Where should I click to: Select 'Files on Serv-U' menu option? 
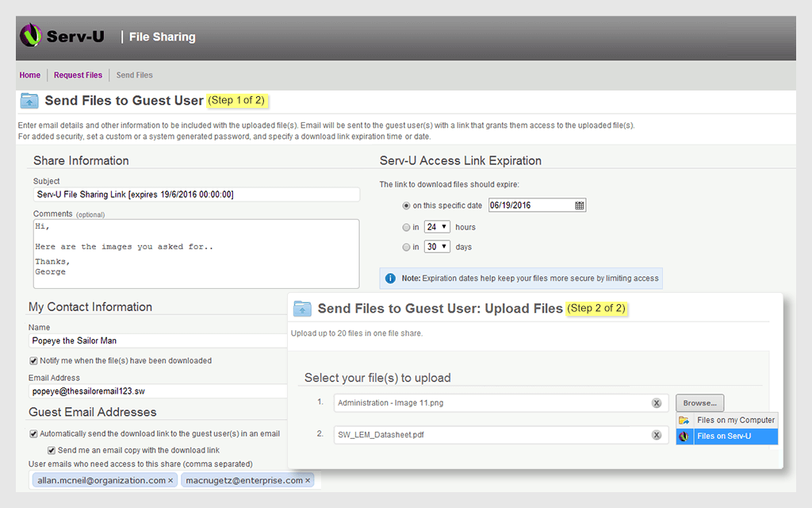click(726, 437)
